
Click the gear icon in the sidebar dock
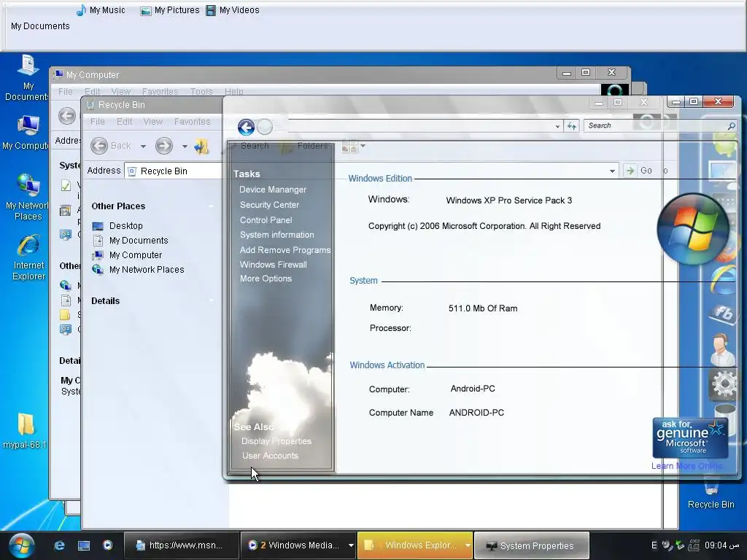[724, 384]
